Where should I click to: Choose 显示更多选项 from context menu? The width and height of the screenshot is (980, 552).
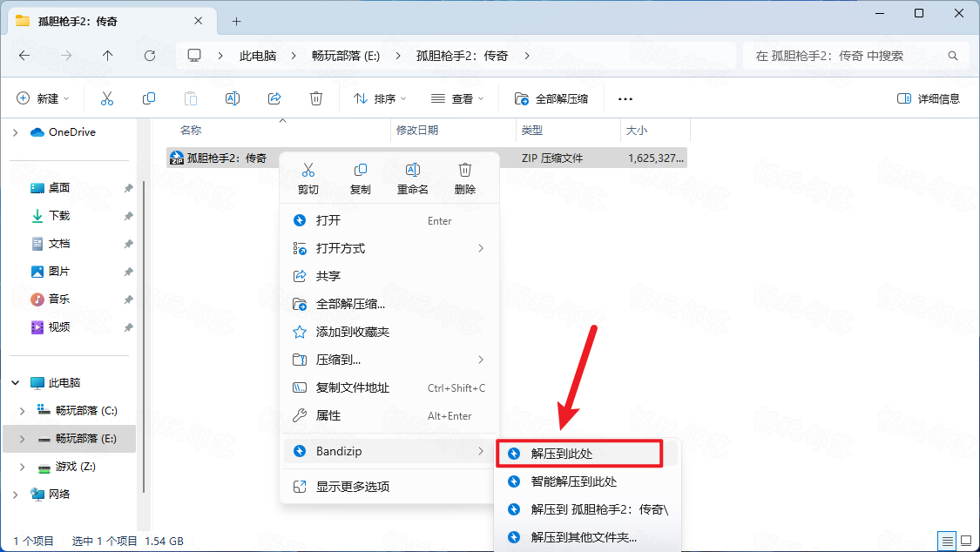[x=389, y=487]
